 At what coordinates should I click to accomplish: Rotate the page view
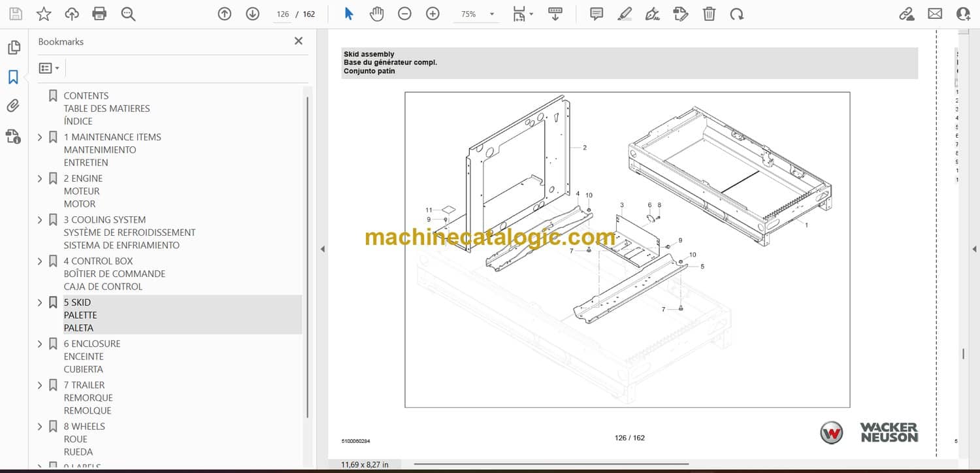coord(737,14)
